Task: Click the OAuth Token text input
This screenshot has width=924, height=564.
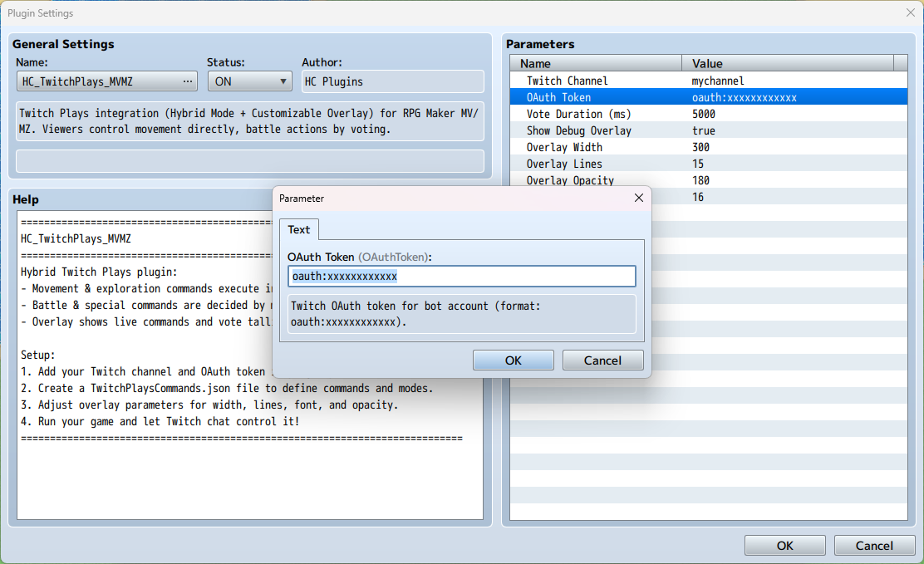Action: coord(461,277)
